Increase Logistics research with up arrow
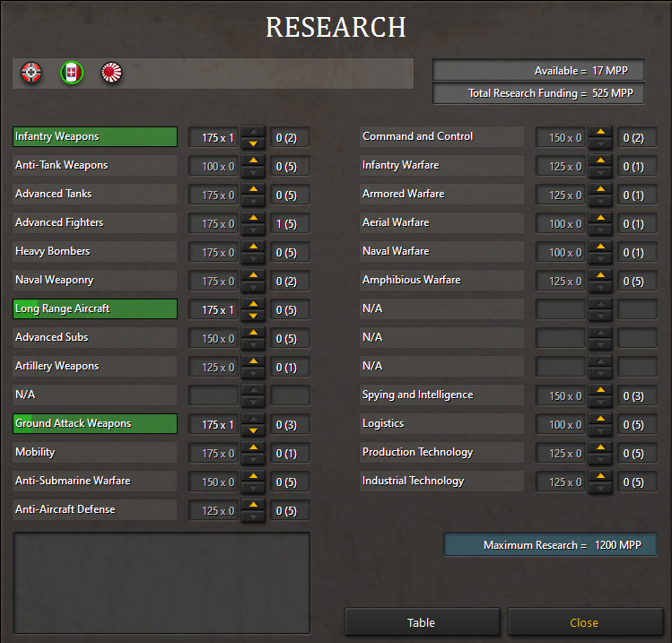 coord(601,419)
